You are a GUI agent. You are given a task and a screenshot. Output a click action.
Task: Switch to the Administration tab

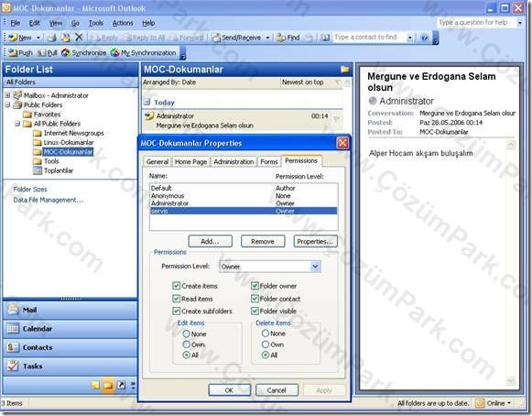coord(233,162)
